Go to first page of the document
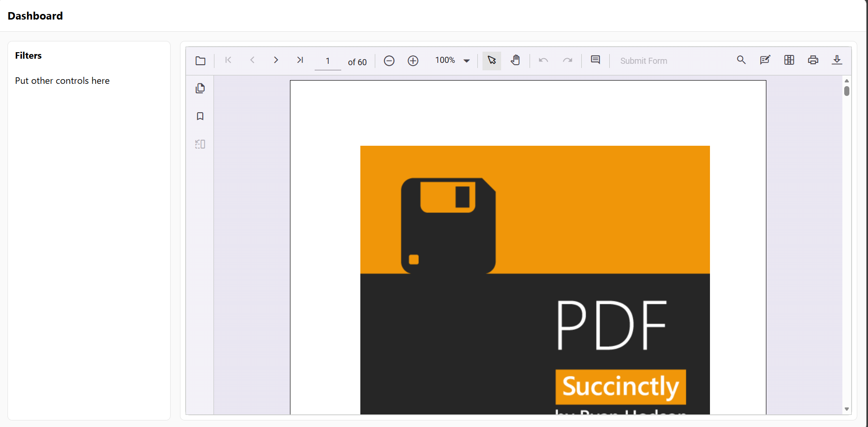Image resolution: width=868 pixels, height=427 pixels. [x=228, y=60]
